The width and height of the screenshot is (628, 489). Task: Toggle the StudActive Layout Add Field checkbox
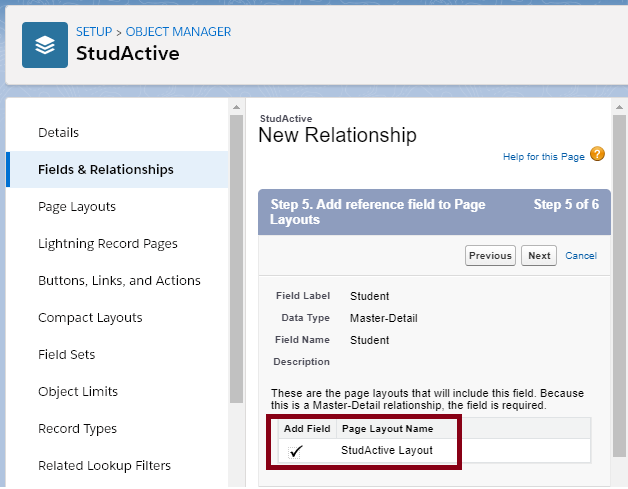pos(294,452)
